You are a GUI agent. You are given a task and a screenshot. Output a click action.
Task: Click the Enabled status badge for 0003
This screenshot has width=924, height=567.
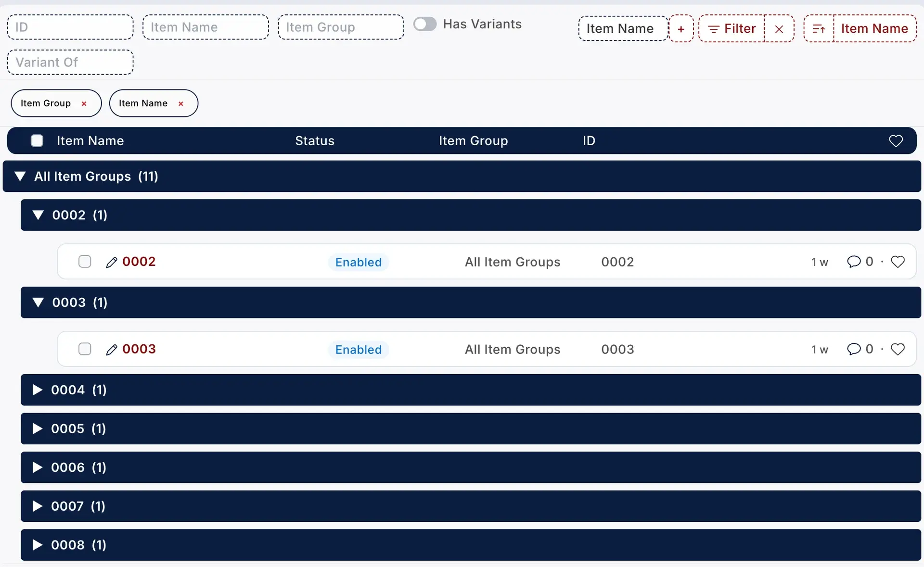pyautogui.click(x=359, y=350)
